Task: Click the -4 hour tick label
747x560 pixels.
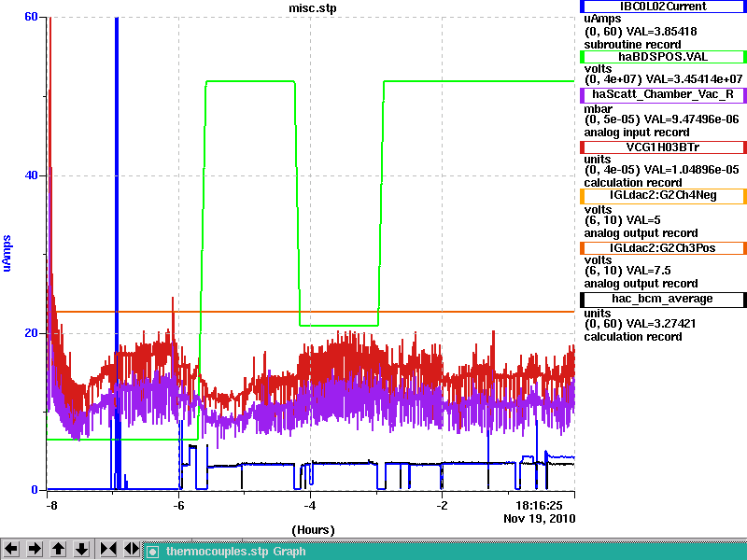Action: pyautogui.click(x=310, y=506)
